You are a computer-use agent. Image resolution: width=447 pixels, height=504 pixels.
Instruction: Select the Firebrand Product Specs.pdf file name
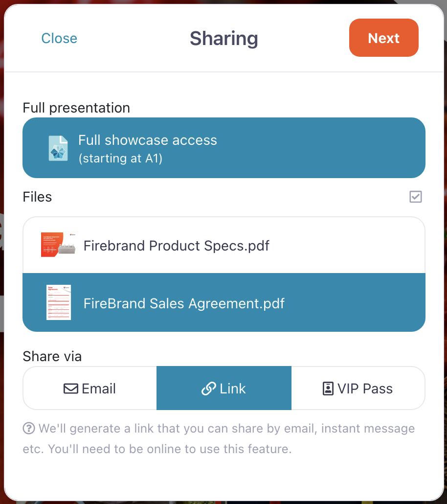coord(177,245)
